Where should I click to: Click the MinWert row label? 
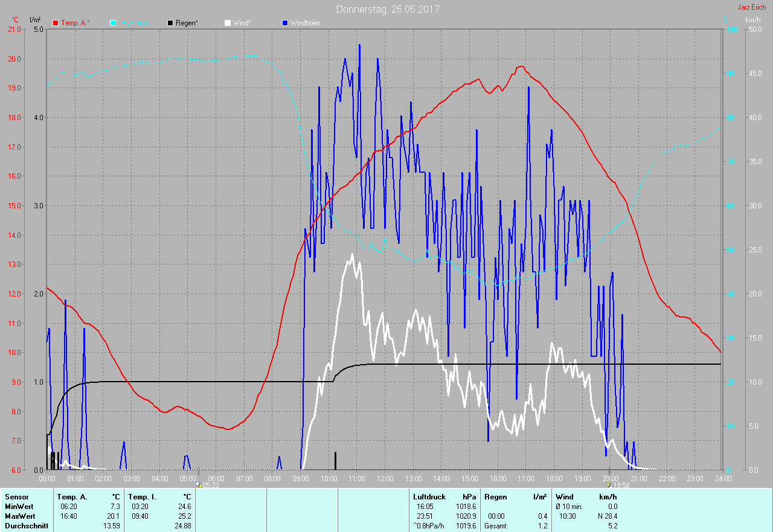[19, 507]
